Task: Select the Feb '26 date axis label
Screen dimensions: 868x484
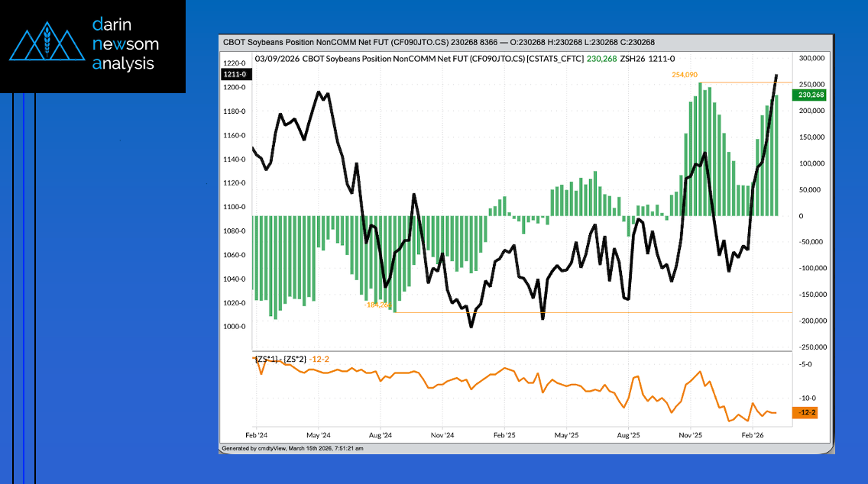Action: tap(753, 435)
